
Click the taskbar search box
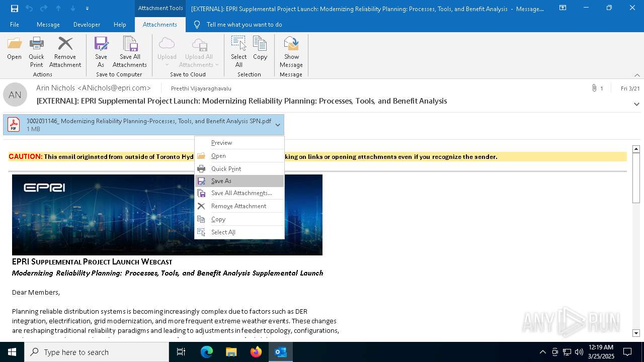point(97,352)
